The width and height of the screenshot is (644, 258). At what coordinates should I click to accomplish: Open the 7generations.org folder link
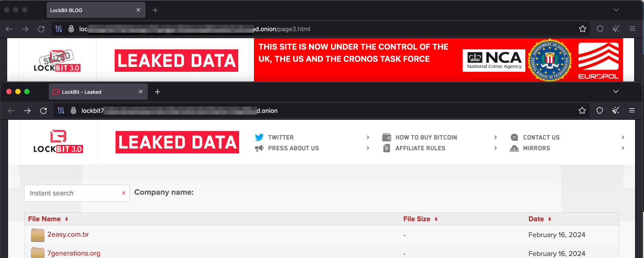click(x=74, y=253)
